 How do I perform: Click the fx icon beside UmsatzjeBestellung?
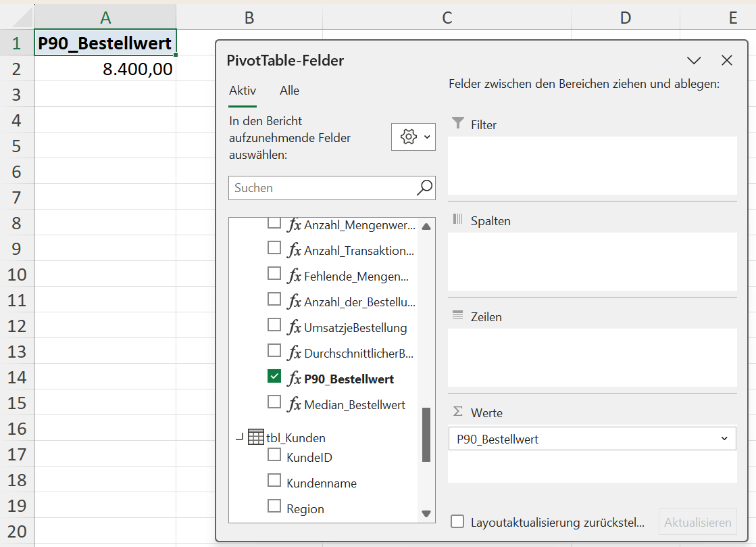(294, 327)
